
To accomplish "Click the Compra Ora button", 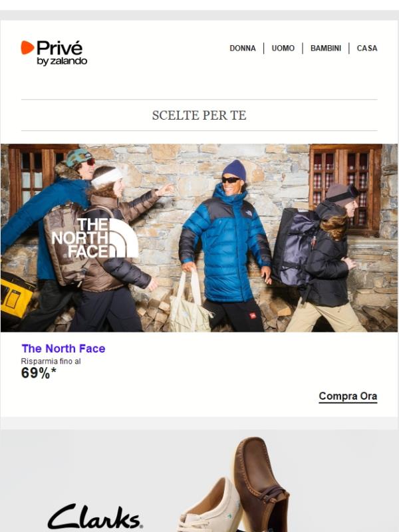I will coord(348,396).
